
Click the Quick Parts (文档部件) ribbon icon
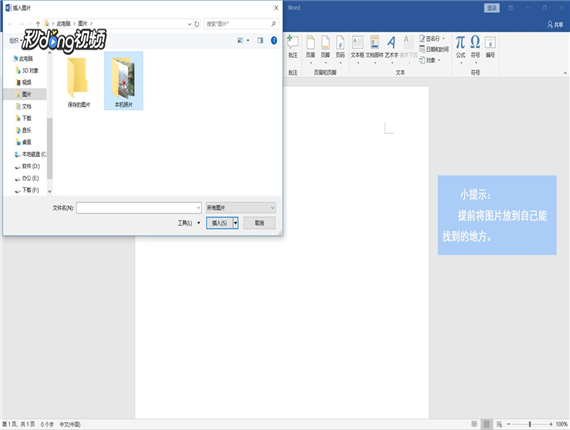pos(374,49)
